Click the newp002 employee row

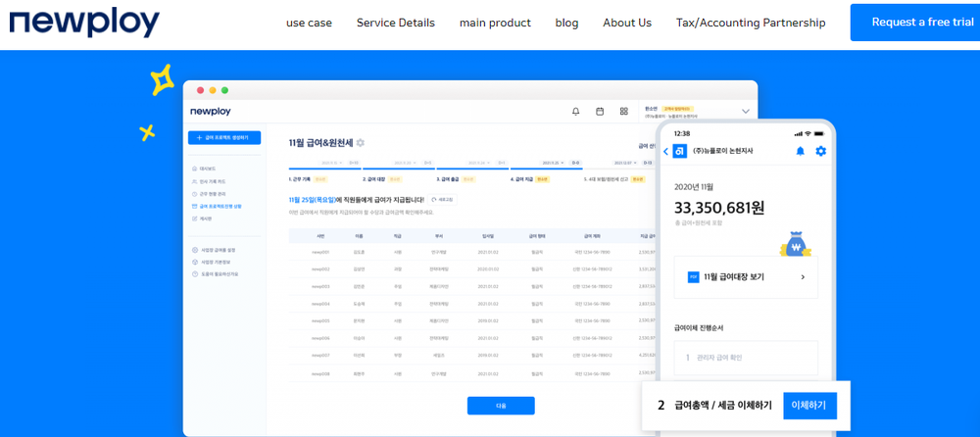472,269
